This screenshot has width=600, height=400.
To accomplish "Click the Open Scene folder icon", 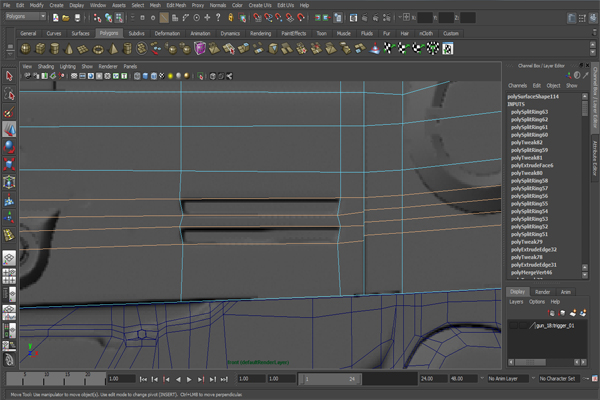I will click(66, 18).
